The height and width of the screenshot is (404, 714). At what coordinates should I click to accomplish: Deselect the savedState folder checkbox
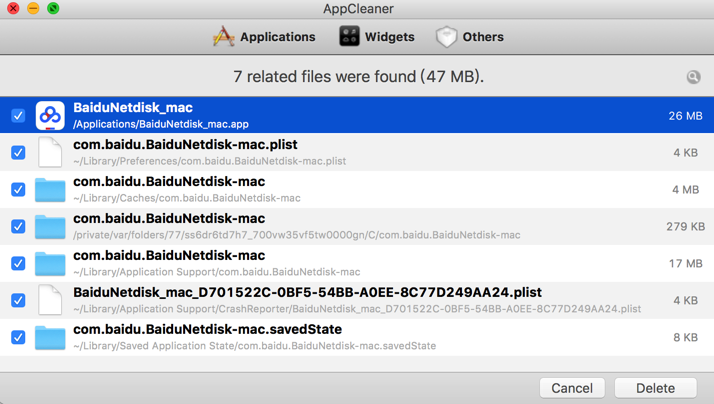18,337
